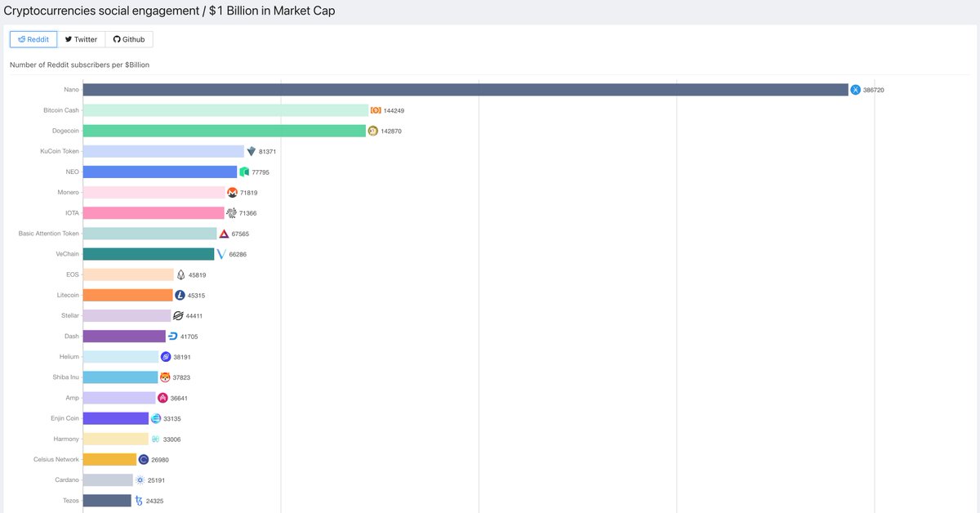Screen dimensions: 980x513
Task: Click the value 142870
Action: (392, 131)
